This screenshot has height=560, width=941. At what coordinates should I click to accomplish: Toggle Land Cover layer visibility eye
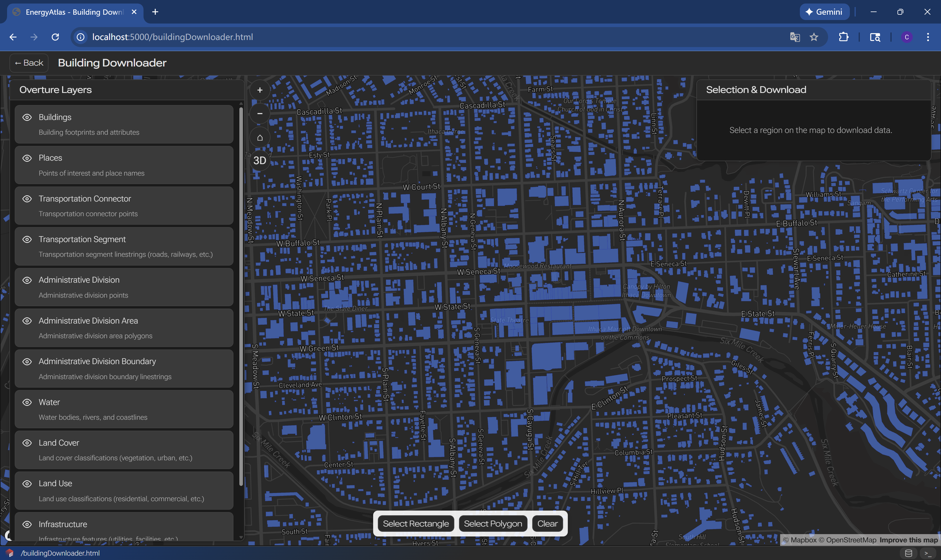pyautogui.click(x=27, y=443)
